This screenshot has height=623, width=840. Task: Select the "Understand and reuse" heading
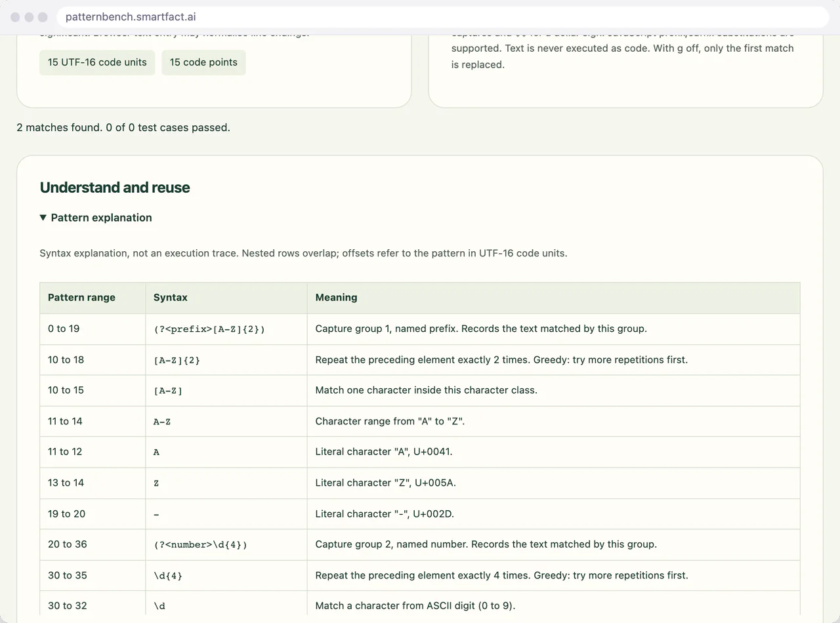point(115,188)
